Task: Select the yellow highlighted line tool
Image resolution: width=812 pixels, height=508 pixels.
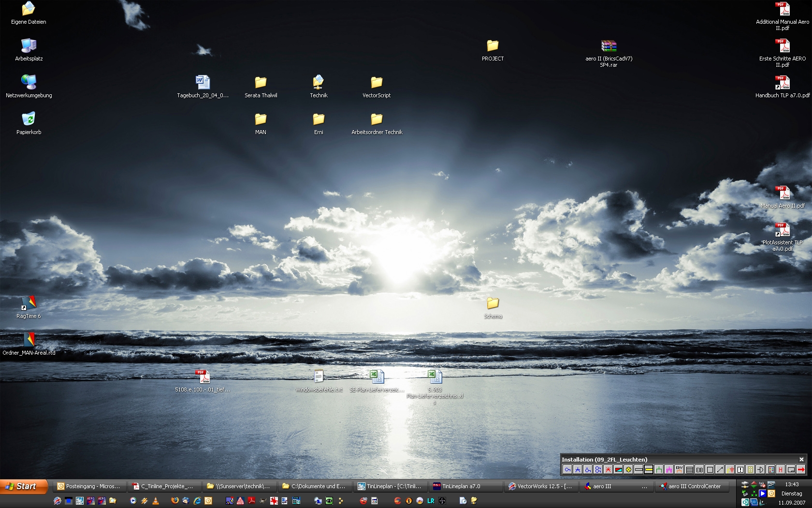Action: click(649, 470)
